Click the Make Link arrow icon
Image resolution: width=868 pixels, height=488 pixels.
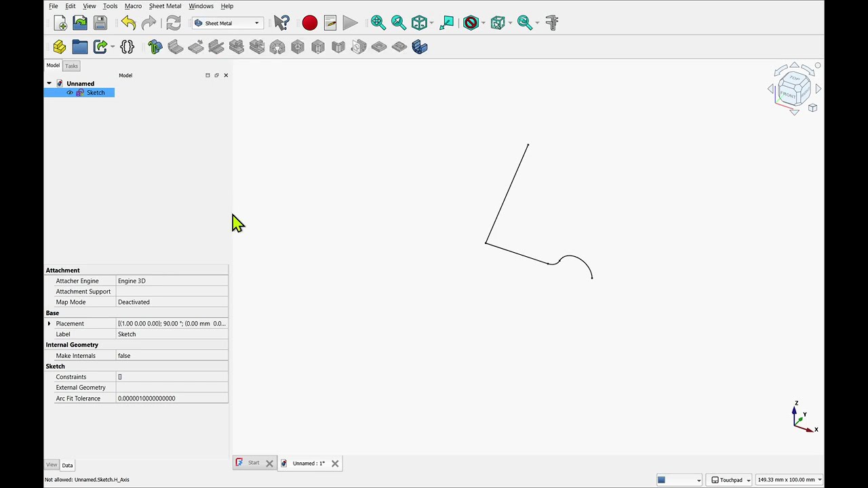pyautogui.click(x=100, y=47)
